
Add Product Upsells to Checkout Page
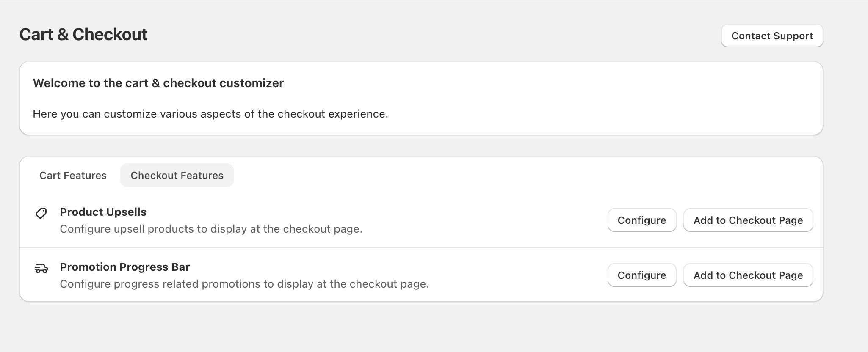[x=748, y=220]
